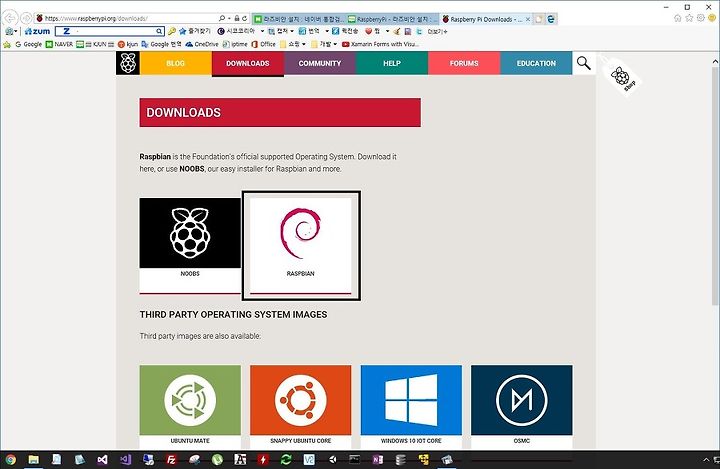Screen dimensions: 720x469
Task: Open the KJUN bookmark
Action: [x=95, y=44]
